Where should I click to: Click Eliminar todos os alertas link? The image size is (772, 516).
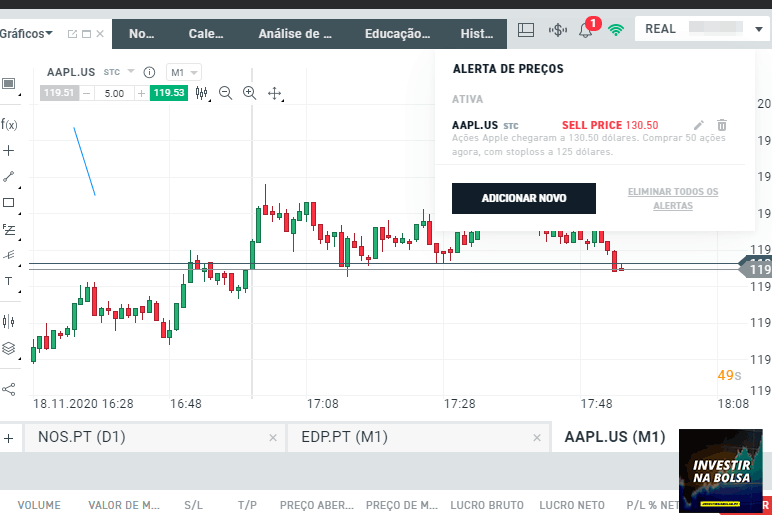(673, 198)
